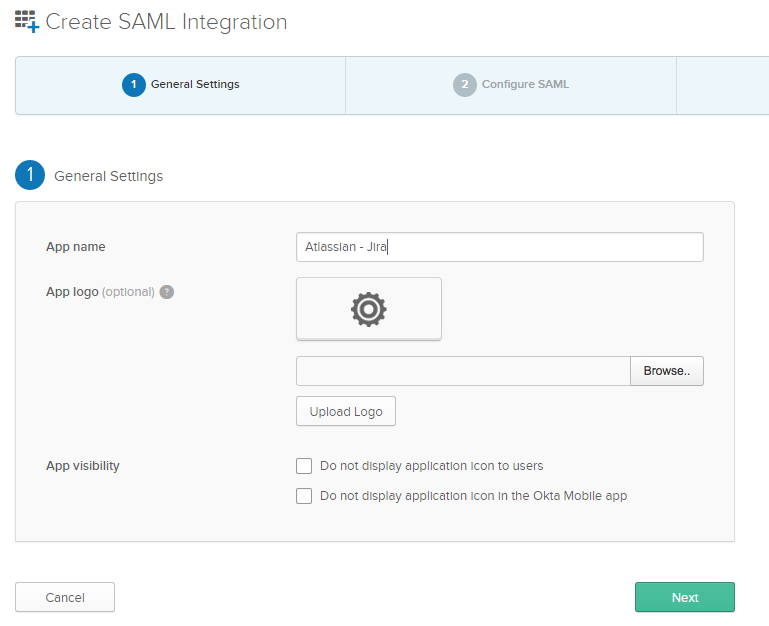
Task: Enable 'Do not display application icon to users'
Action: click(x=304, y=466)
